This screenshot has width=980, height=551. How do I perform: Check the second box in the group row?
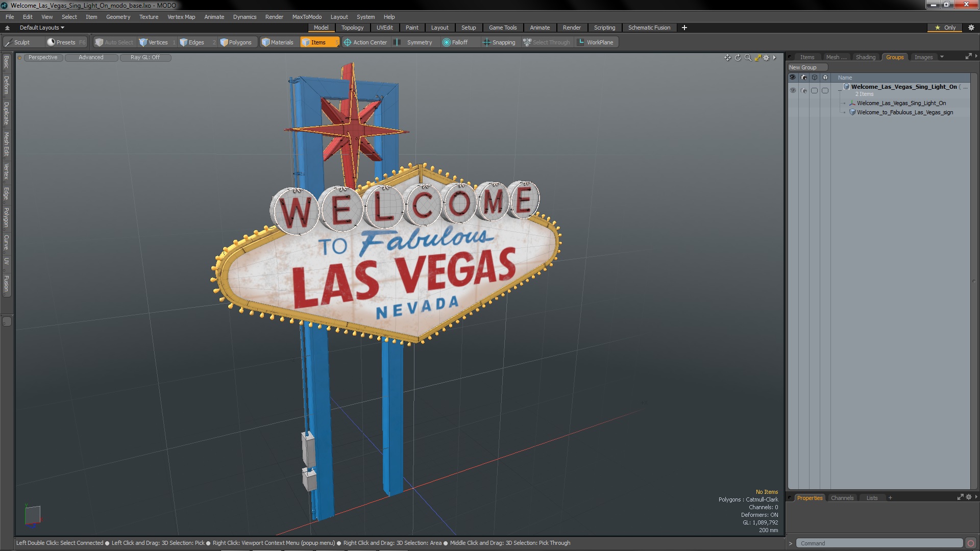pos(825,90)
